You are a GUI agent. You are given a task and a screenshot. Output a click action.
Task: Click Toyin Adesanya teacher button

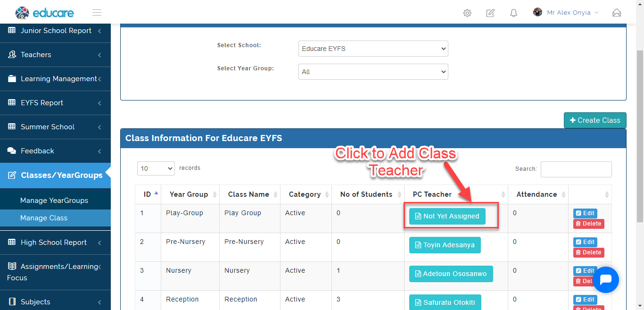pyautogui.click(x=445, y=245)
